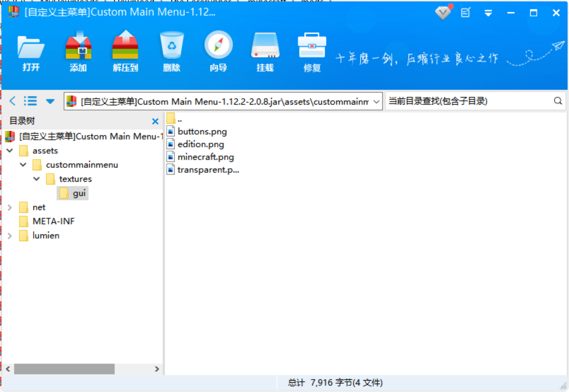
Task: Select the assets folder in tree
Action: click(39, 150)
